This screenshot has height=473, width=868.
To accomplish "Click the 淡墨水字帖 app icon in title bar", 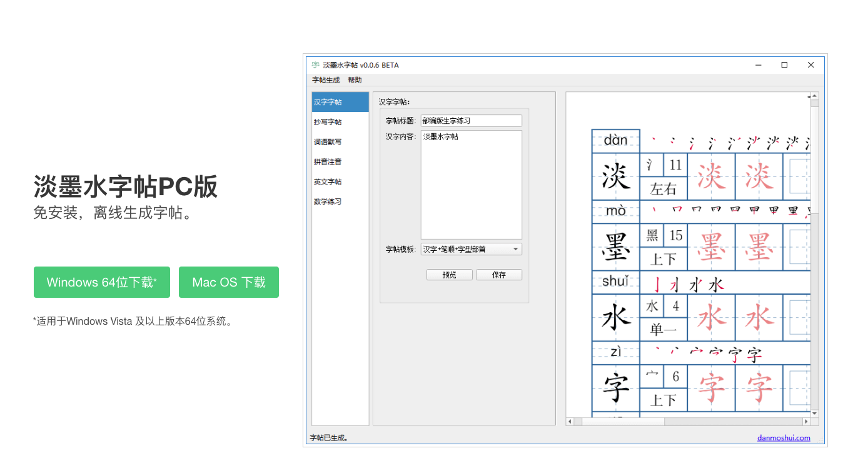I will coord(316,65).
